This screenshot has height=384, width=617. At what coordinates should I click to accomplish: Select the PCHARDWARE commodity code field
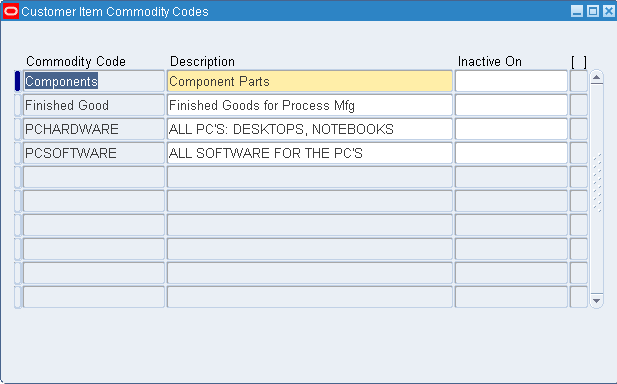94,129
